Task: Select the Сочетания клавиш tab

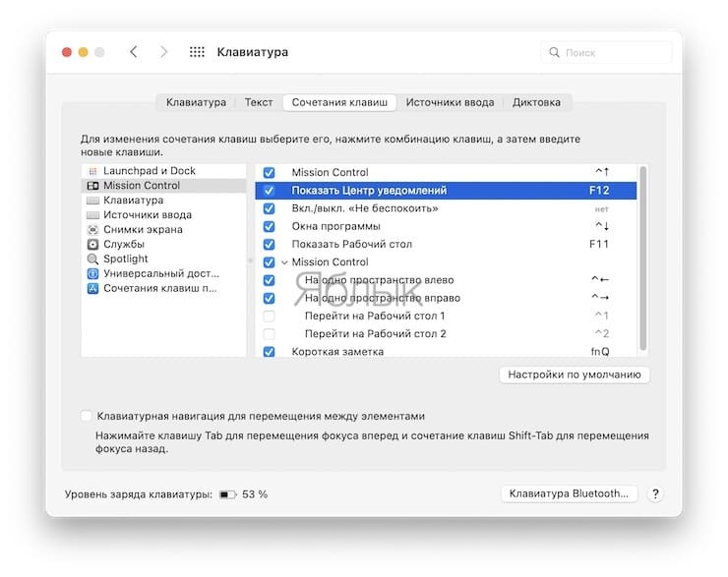Action: tap(339, 102)
